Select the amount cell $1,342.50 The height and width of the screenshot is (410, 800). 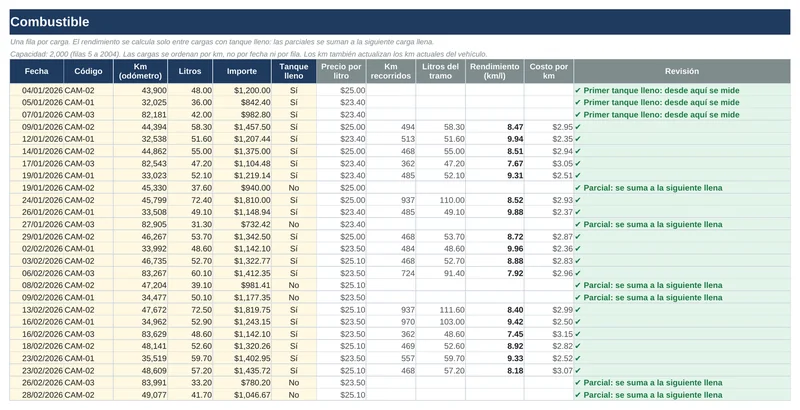pos(242,237)
